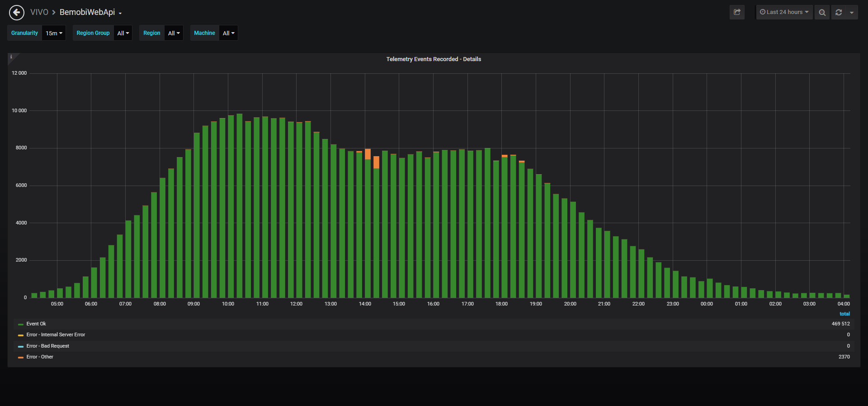Toggle the Error - Other legend series
Viewport: 868px width, 406px height.
click(x=40, y=357)
